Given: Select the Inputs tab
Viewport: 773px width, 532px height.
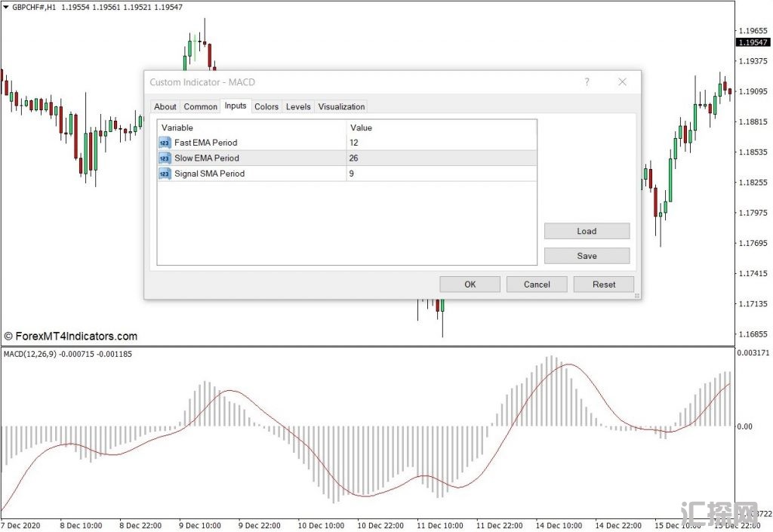Looking at the screenshot, I should point(236,106).
